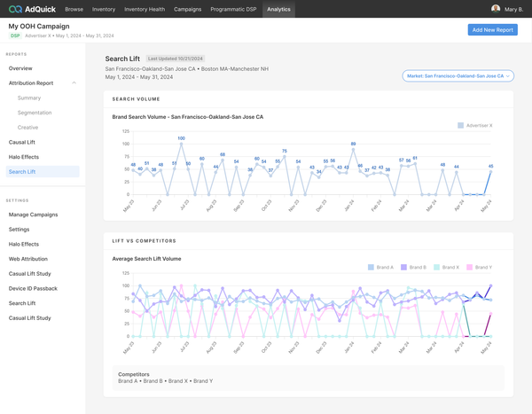Open Halo Effects under Settings
Screen dimensions: 532x414
pyautogui.click(x=24, y=244)
